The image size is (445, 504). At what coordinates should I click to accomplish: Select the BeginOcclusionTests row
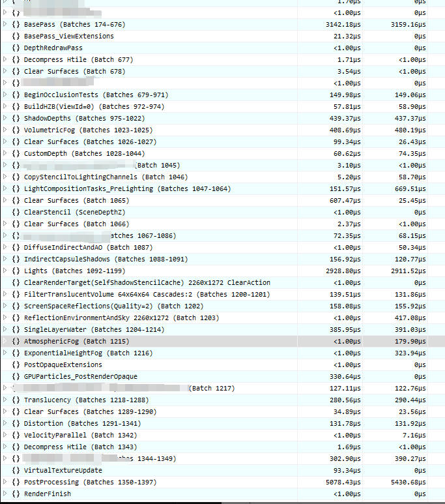(x=222, y=95)
